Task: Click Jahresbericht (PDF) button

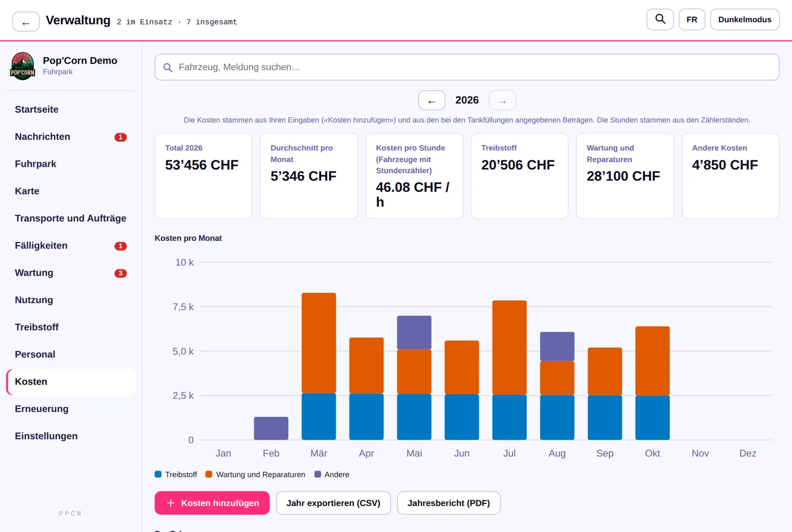Action: tap(448, 503)
